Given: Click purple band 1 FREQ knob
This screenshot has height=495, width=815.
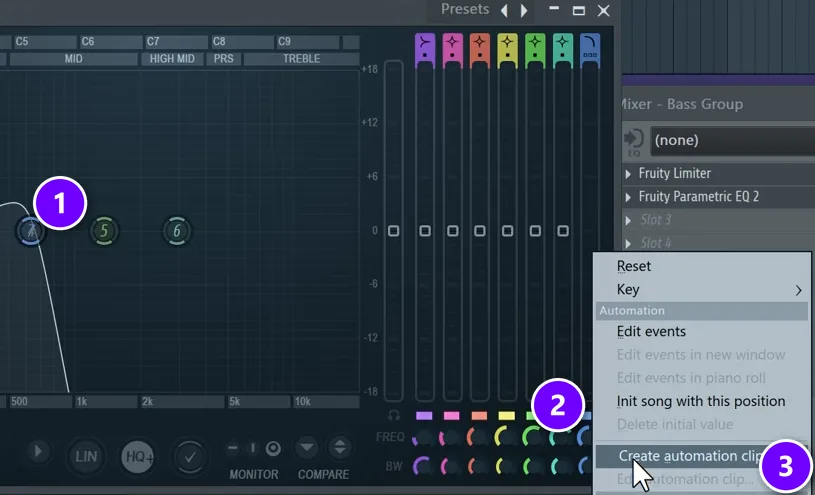Looking at the screenshot, I should (x=423, y=437).
